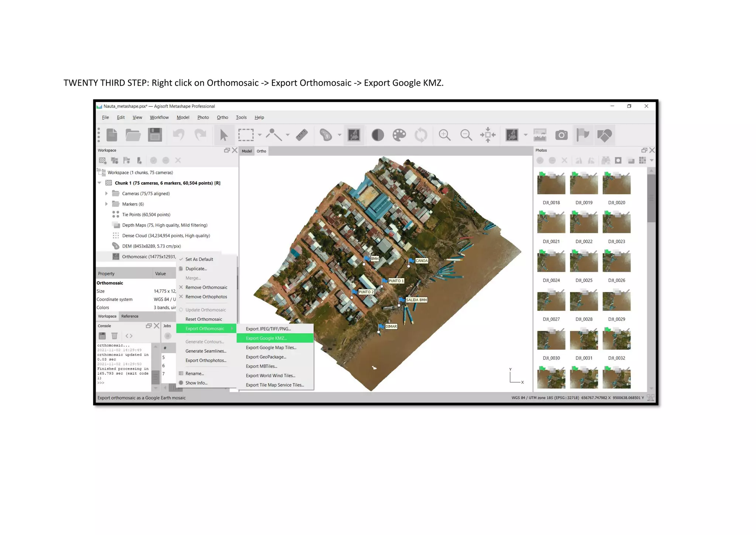Image resolution: width=756 pixels, height=535 pixels.
Task: Toggle show markers flag icon
Action: click(583, 135)
